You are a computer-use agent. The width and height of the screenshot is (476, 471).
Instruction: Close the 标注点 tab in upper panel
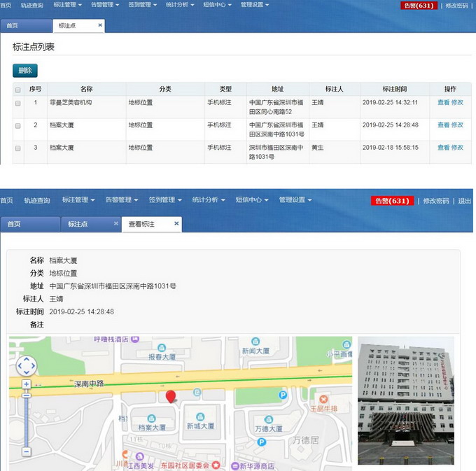point(100,25)
